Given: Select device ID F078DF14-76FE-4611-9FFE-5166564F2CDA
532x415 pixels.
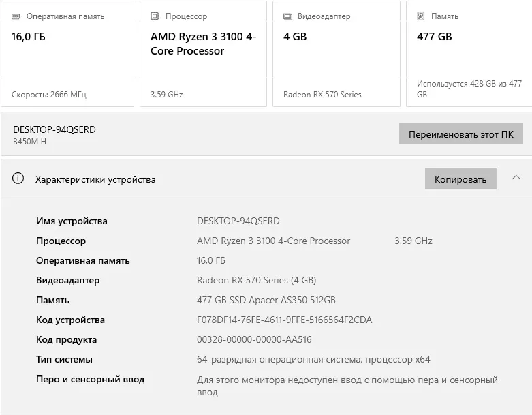Looking at the screenshot, I should point(284,320).
